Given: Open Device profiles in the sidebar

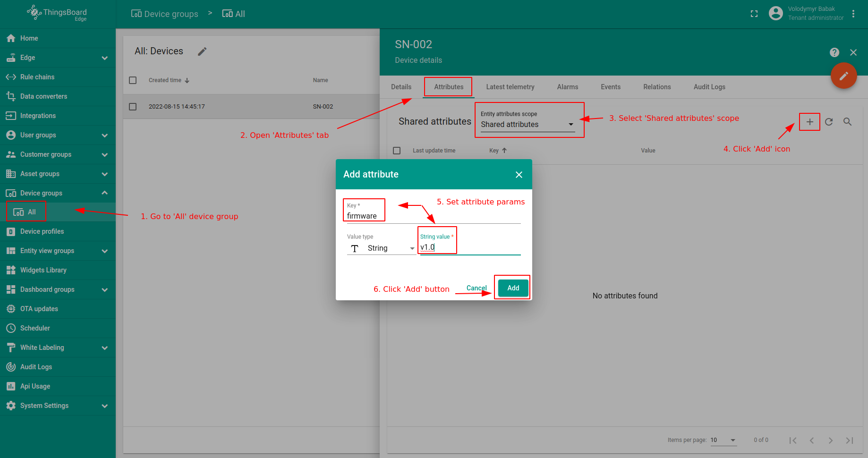Looking at the screenshot, I should pyautogui.click(x=58, y=231).
